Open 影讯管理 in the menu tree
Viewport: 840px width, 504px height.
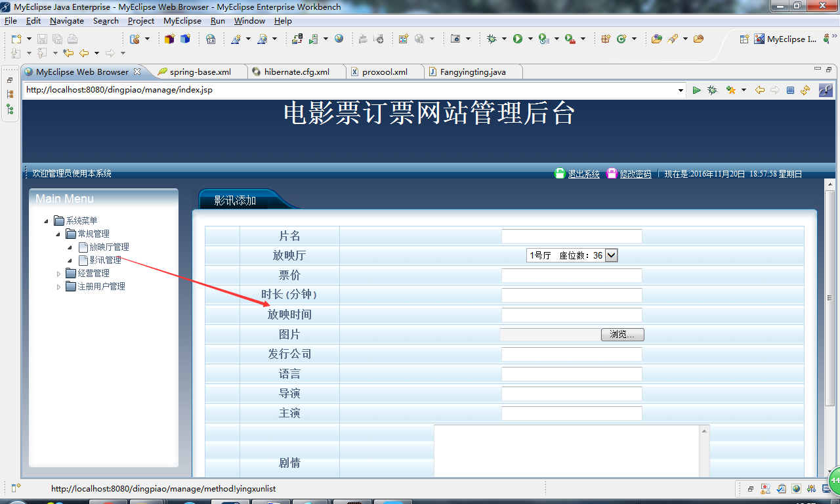(105, 261)
